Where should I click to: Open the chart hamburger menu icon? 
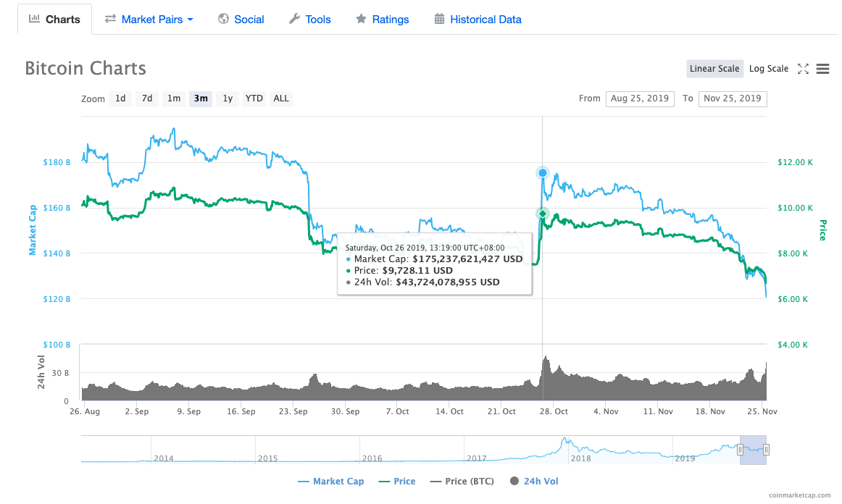pyautogui.click(x=822, y=69)
